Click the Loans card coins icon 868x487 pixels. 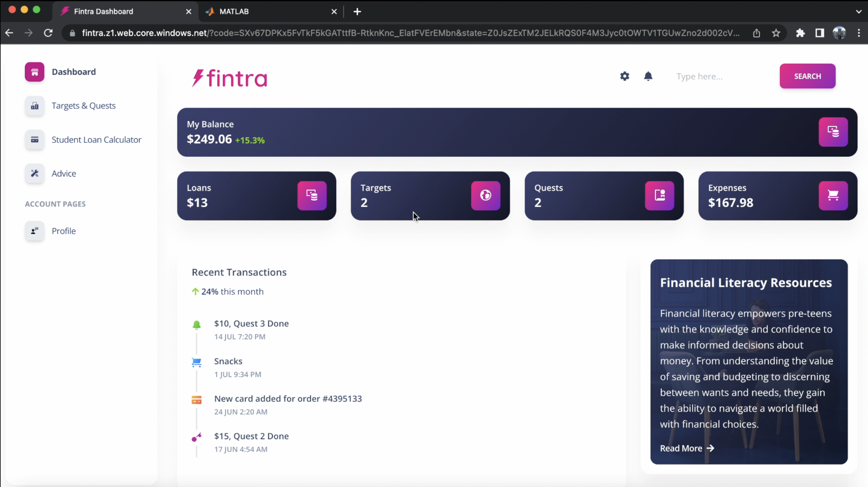312,196
